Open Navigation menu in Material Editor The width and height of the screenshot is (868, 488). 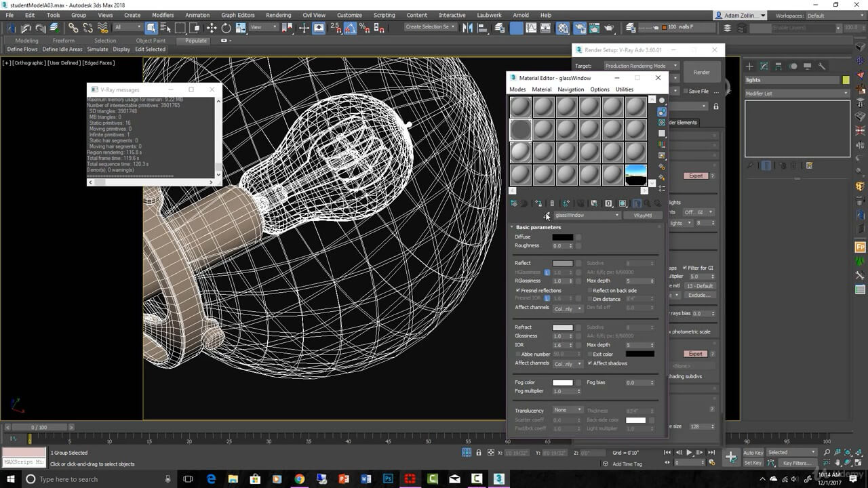pyautogui.click(x=570, y=89)
